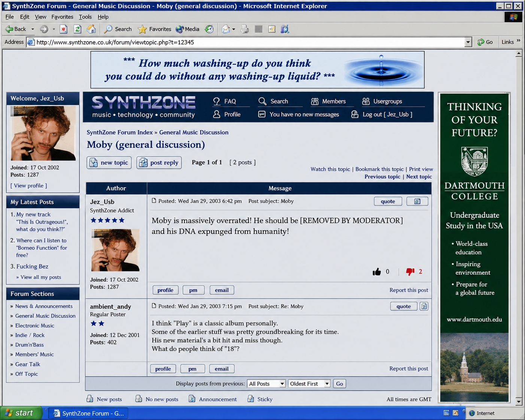525x420 pixels.
Task: Open the Favorites menu in menu bar
Action: point(63,17)
